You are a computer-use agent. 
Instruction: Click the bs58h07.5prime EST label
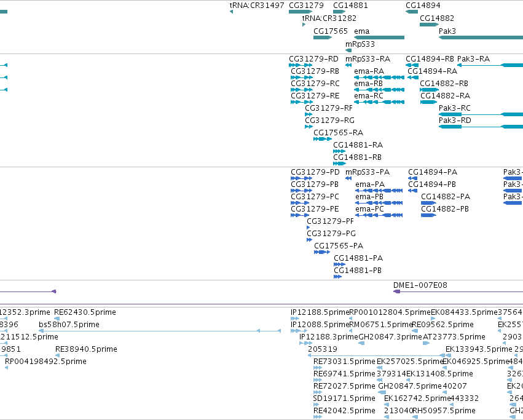coord(69,325)
